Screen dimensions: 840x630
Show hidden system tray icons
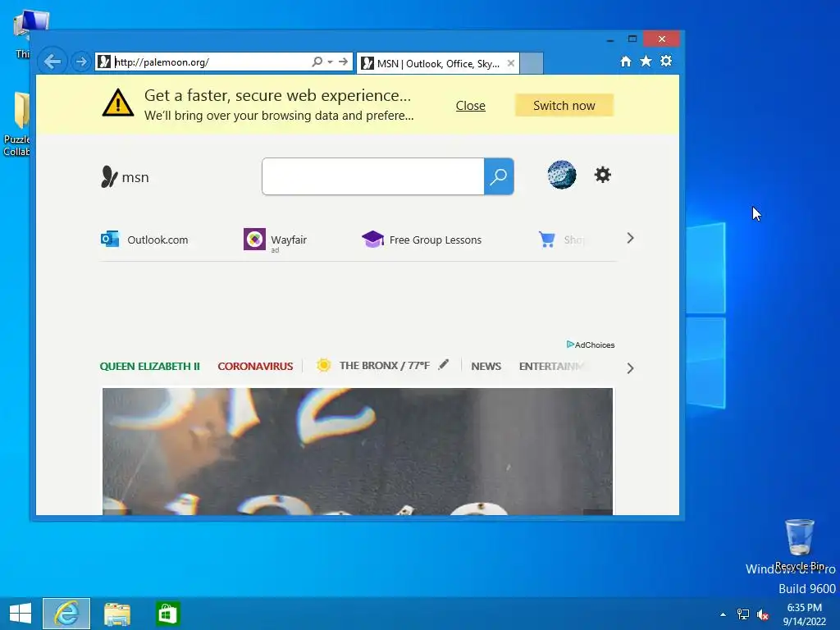point(723,614)
